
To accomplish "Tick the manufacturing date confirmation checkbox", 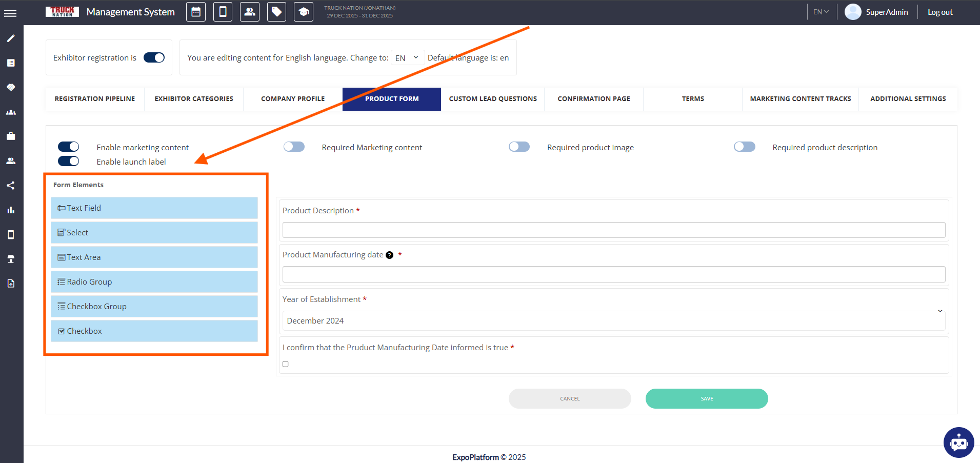I will click(286, 364).
